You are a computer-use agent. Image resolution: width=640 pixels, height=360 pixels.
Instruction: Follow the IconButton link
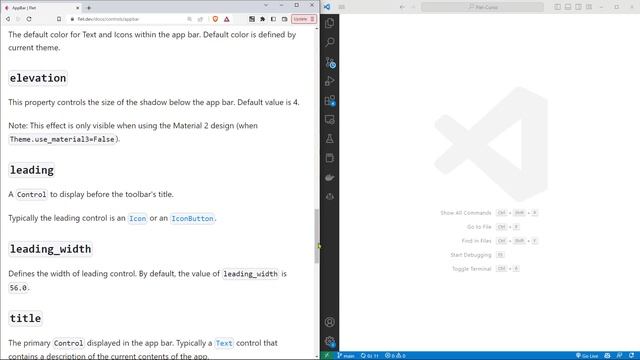[192, 218]
